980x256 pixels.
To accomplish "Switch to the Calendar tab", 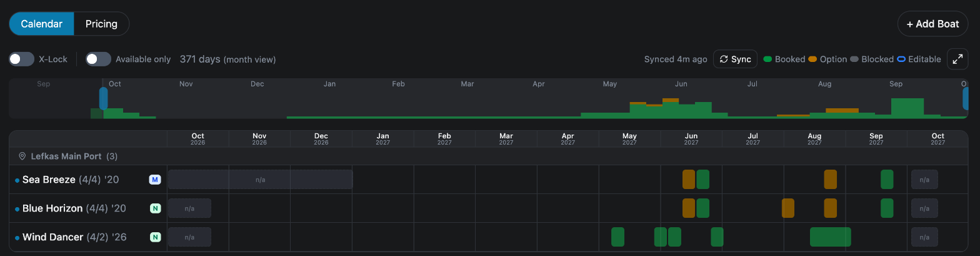I will pyautogui.click(x=42, y=24).
